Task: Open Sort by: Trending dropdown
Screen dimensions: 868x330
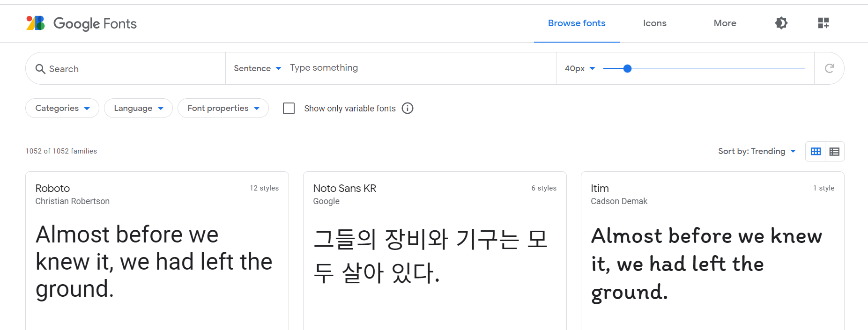Action: click(757, 151)
